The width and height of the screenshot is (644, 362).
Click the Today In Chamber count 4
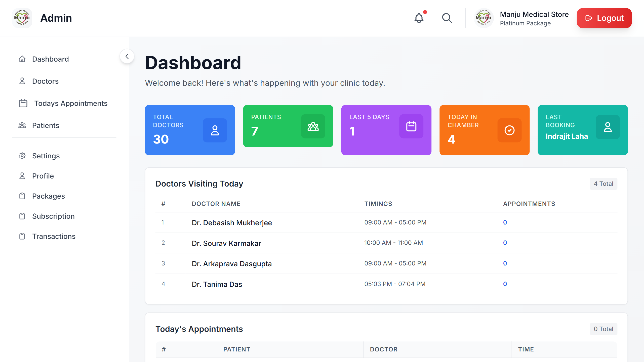point(452,139)
